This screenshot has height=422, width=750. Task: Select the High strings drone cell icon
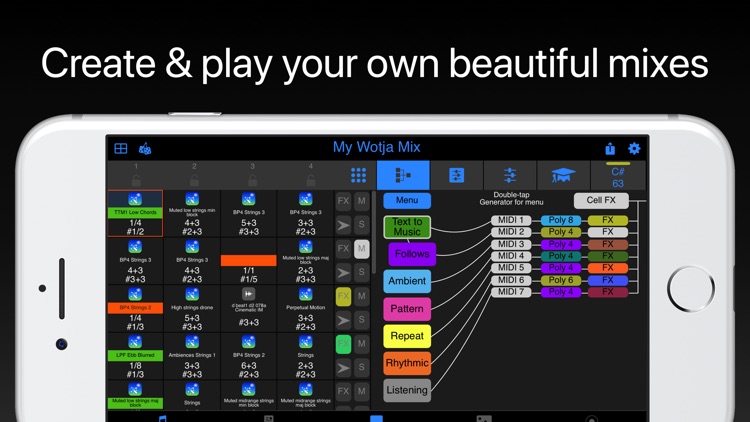[x=192, y=294]
